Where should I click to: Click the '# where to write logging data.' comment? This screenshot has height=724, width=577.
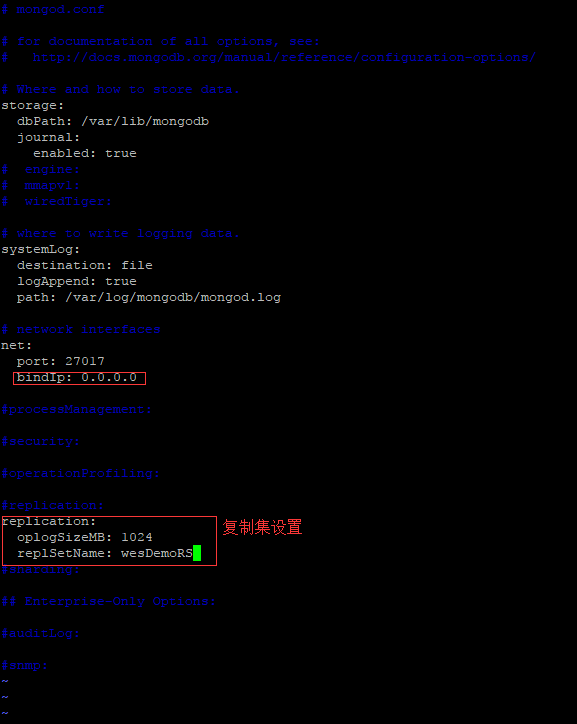[x=120, y=233]
